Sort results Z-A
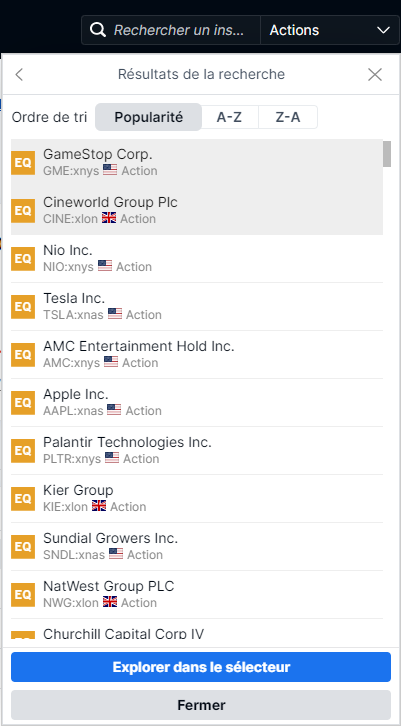 click(x=288, y=117)
